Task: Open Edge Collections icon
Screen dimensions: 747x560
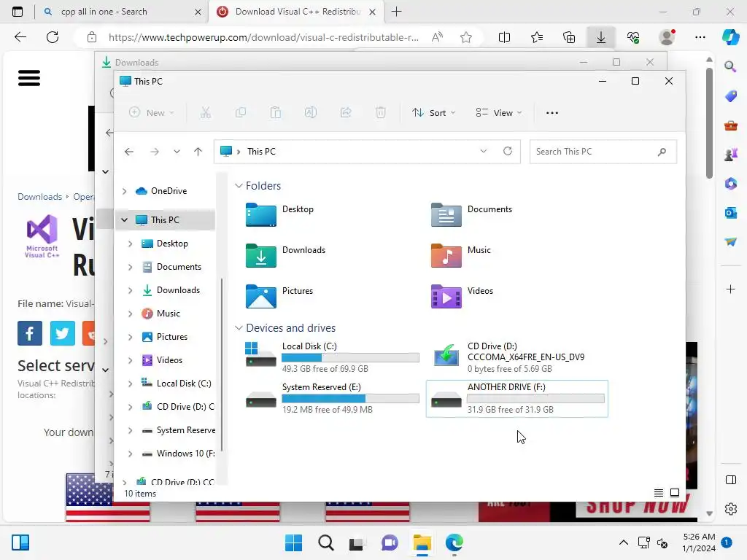Action: (x=569, y=37)
